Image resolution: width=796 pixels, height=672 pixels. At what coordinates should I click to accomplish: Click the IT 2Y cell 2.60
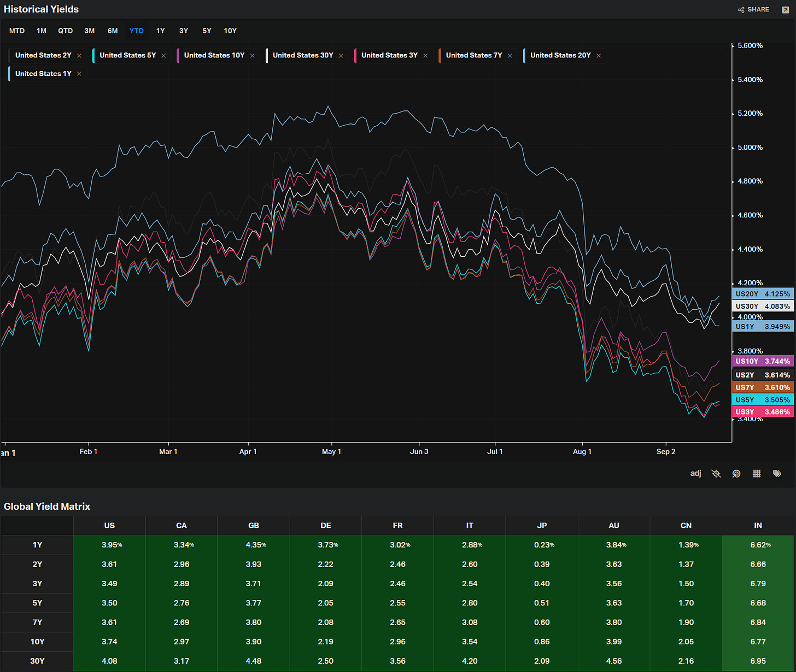[x=470, y=564]
